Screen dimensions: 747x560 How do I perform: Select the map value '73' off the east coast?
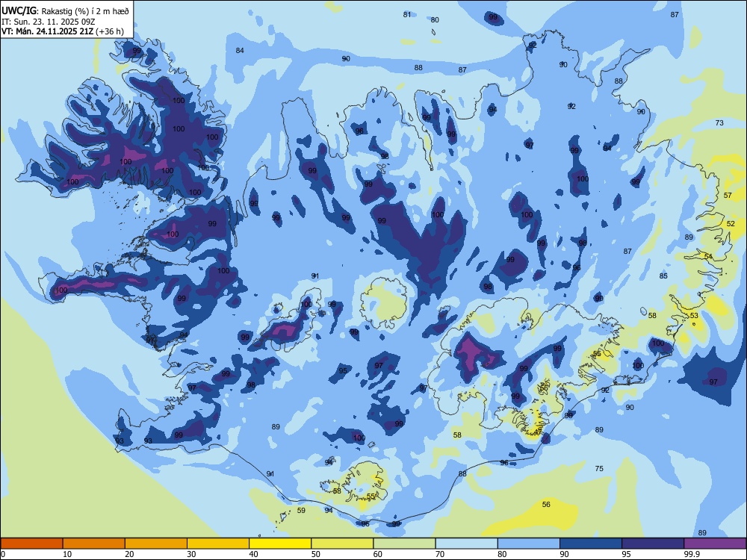719,123
